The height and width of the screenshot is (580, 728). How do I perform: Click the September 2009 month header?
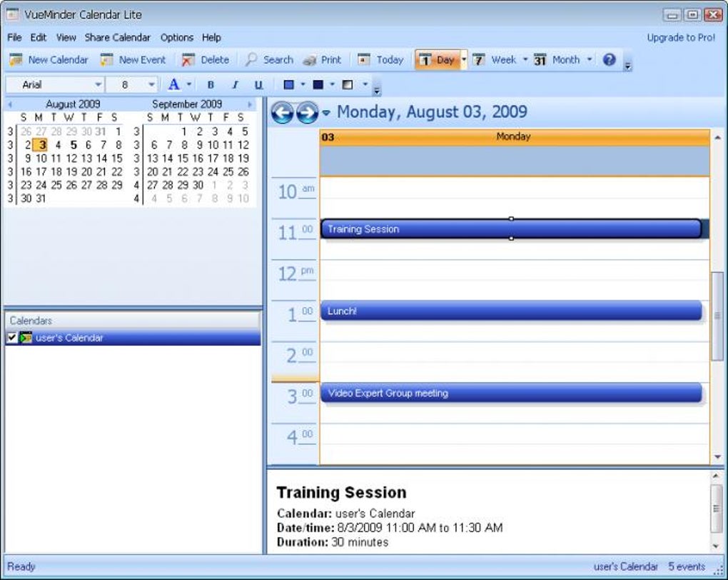(x=187, y=104)
